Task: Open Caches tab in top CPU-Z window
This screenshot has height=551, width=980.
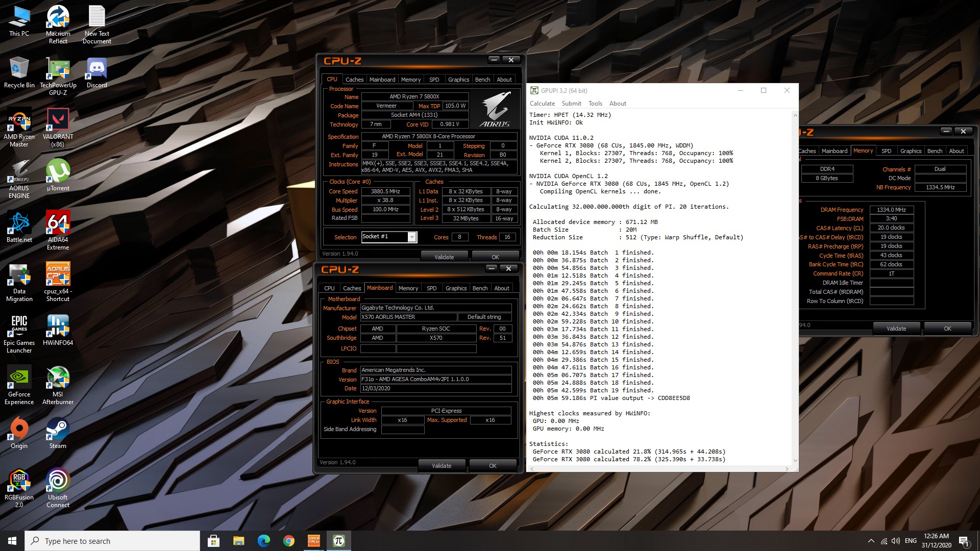Action: coord(354,80)
